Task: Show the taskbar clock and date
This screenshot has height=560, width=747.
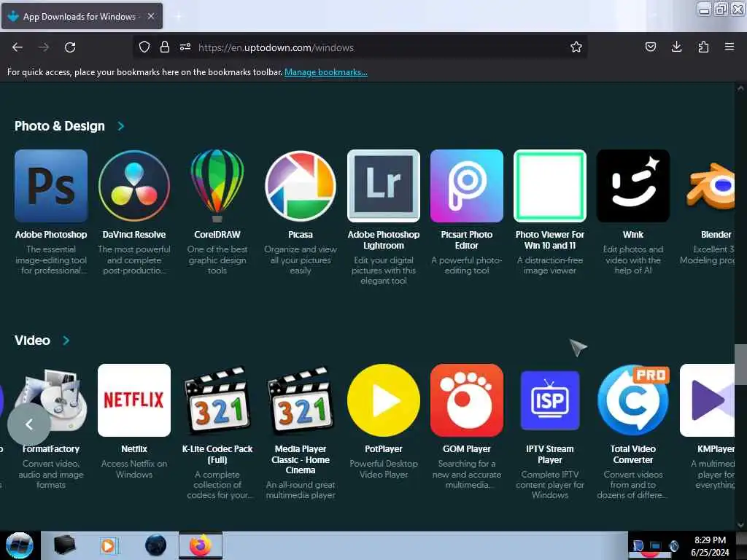Action: coord(710,546)
